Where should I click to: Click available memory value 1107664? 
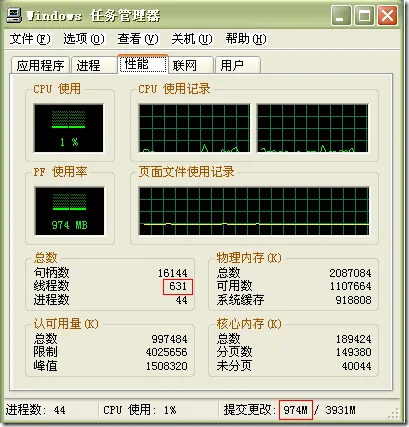pyautogui.click(x=350, y=286)
